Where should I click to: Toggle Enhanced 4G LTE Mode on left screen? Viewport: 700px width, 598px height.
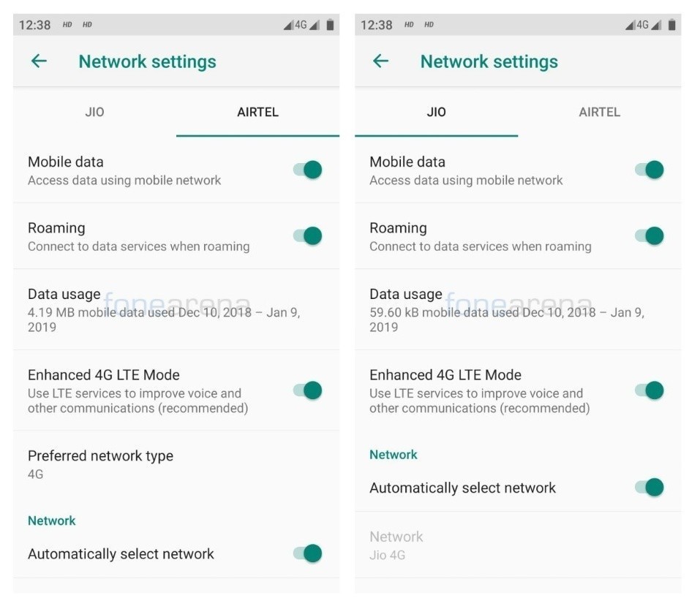point(308,390)
